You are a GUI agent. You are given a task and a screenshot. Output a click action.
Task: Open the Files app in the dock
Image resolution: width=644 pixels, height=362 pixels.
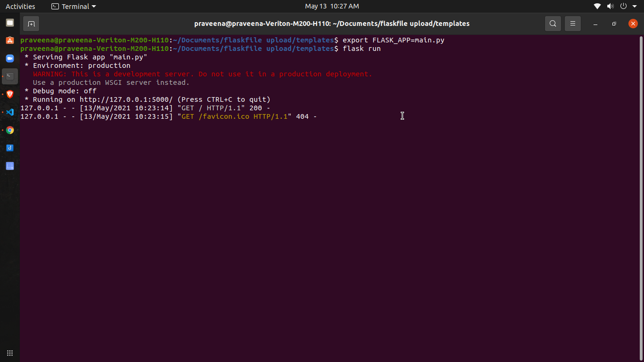click(x=10, y=23)
